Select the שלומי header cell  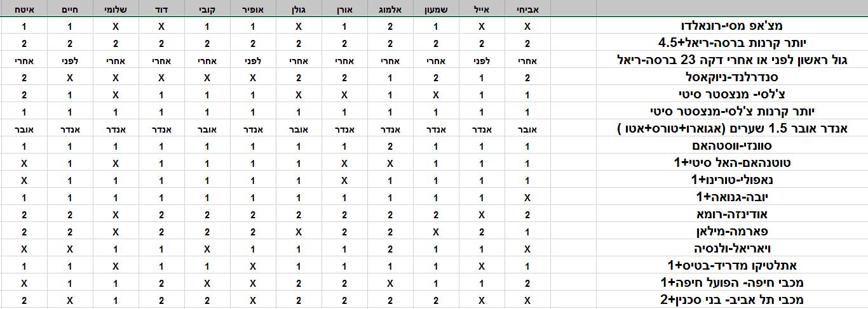point(116,8)
